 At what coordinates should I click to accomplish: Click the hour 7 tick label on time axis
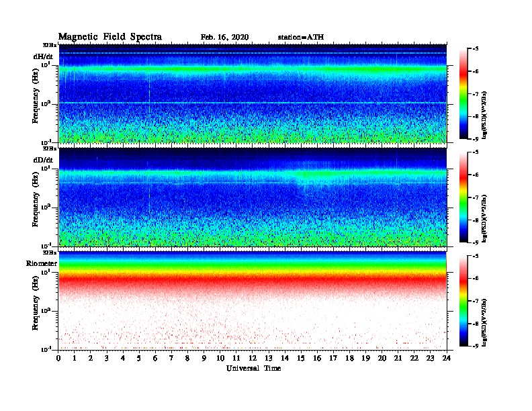pos(171,358)
